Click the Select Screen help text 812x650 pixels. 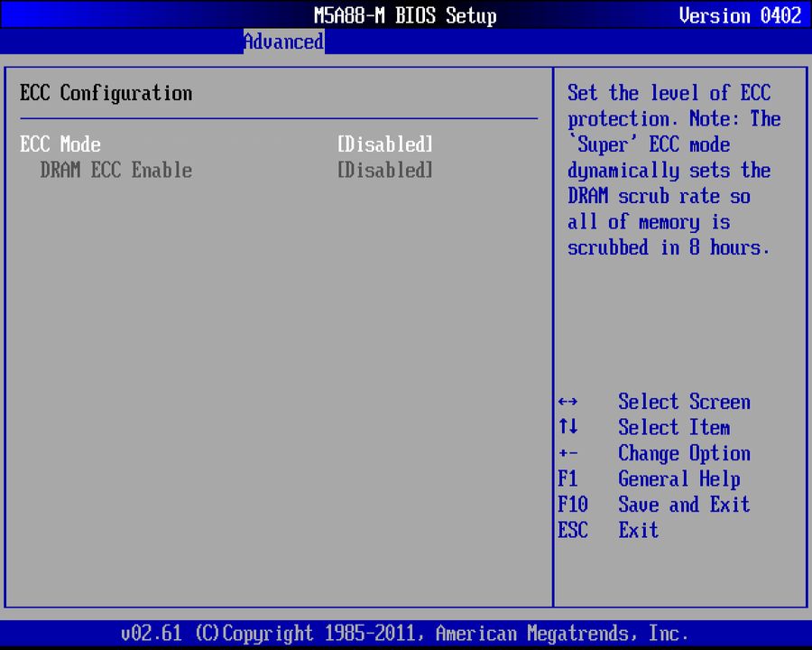coord(684,402)
